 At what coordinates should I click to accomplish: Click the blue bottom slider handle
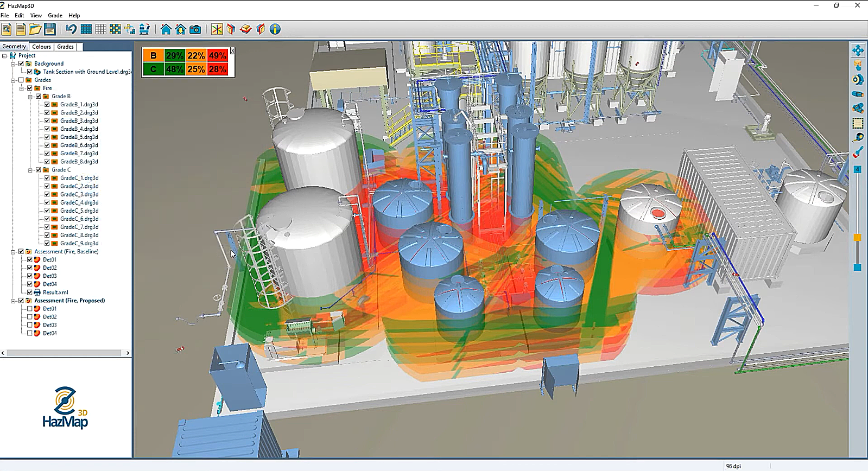pyautogui.click(x=858, y=268)
